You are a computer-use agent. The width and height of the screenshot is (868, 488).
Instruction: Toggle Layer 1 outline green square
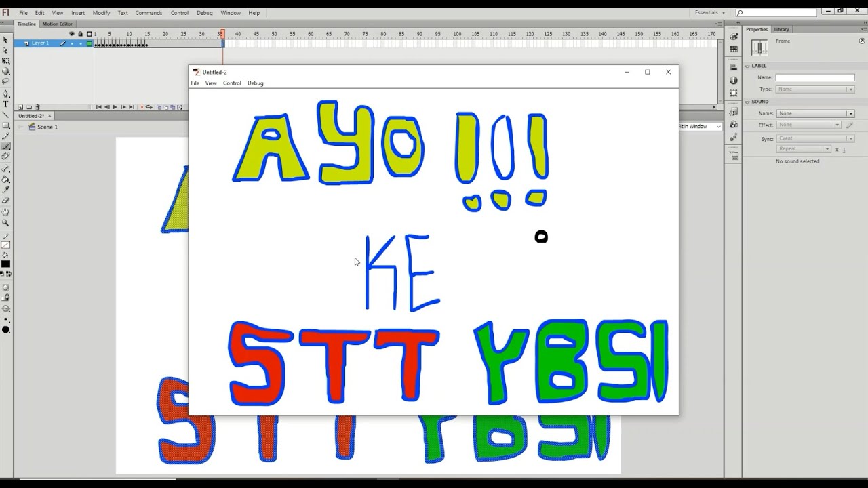(89, 43)
